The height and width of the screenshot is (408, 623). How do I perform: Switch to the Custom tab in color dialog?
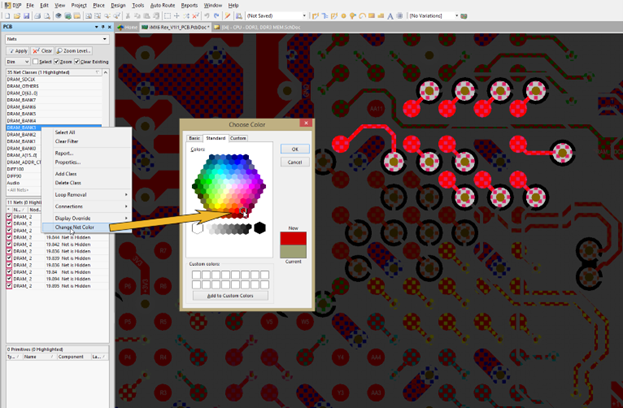click(238, 138)
